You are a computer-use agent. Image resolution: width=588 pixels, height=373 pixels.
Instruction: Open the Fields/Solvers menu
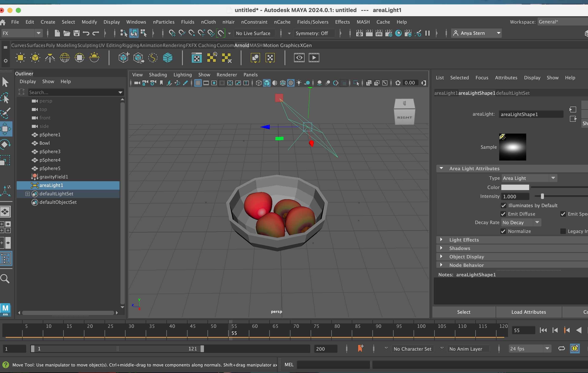click(x=313, y=22)
